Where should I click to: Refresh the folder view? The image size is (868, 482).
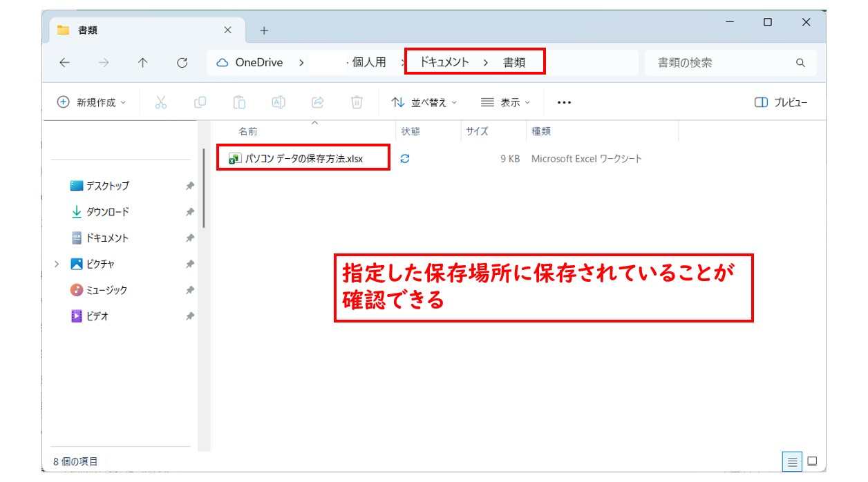tap(182, 62)
